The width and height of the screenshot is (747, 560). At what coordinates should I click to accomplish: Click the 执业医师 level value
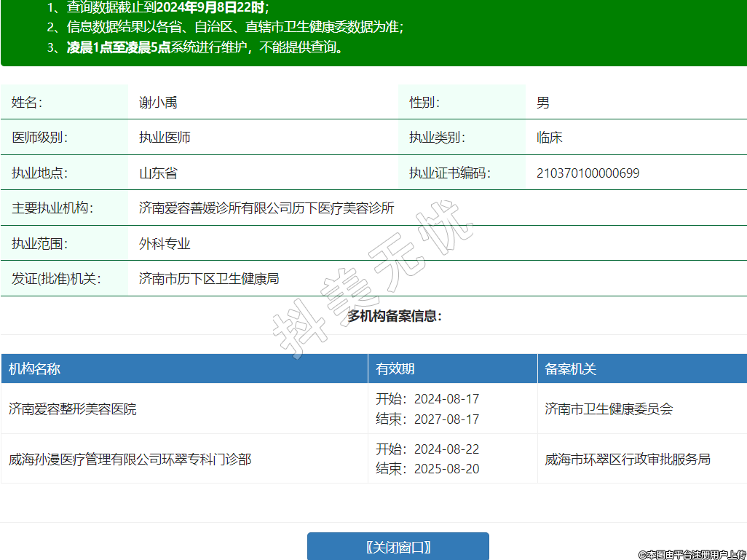coord(165,138)
